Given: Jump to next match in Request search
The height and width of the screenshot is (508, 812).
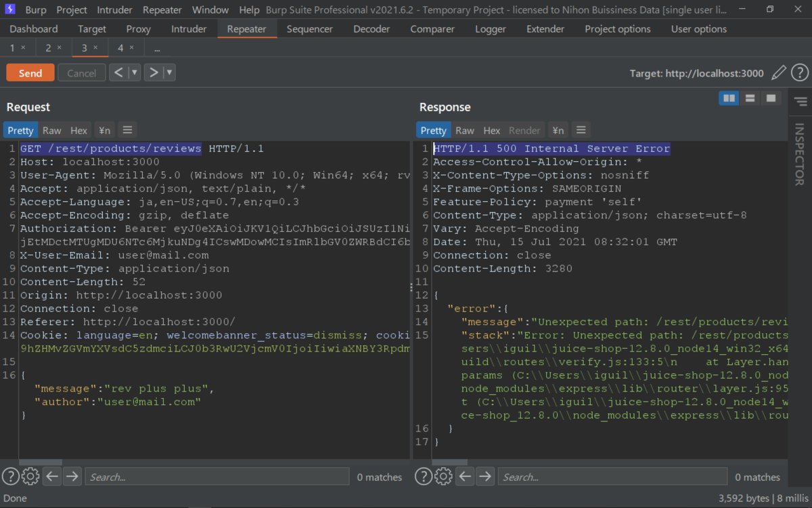Looking at the screenshot, I should (72, 476).
